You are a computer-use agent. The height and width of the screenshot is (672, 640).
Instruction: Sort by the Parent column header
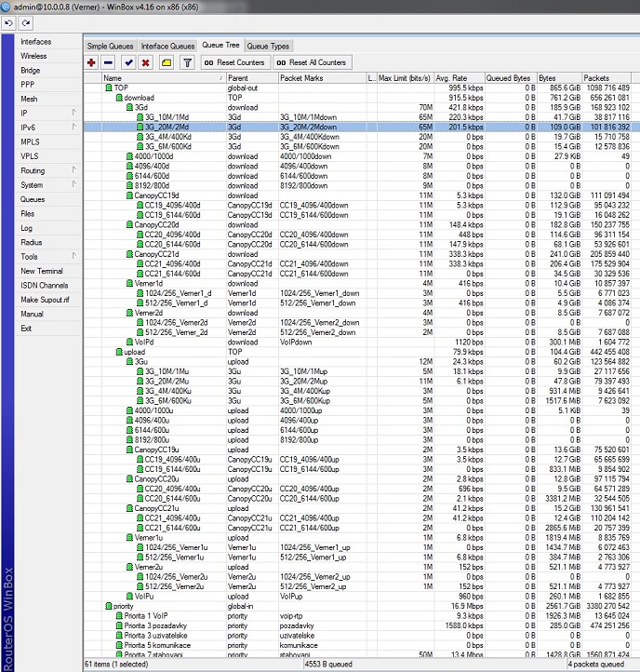coord(252,78)
